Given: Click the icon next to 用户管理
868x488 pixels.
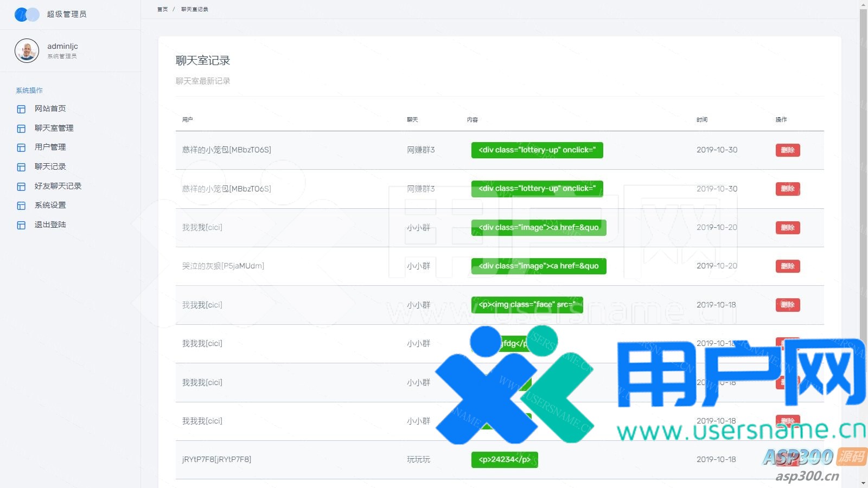Looking at the screenshot, I should tap(21, 147).
